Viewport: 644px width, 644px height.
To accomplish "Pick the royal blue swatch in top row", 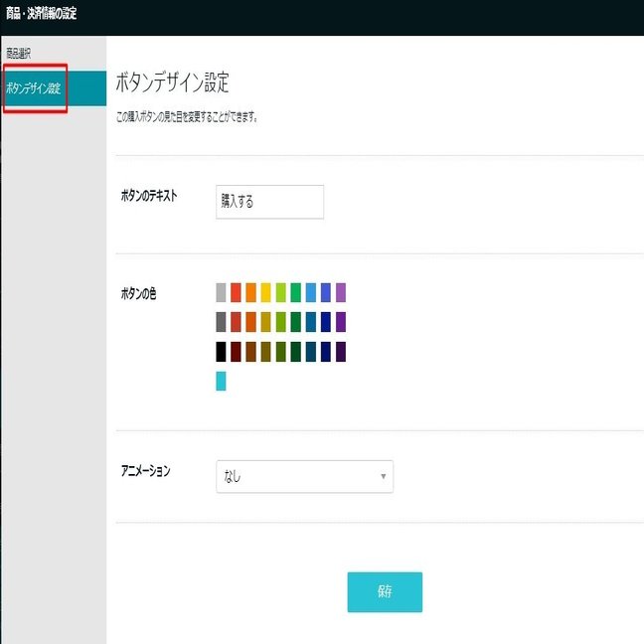I will (326, 292).
